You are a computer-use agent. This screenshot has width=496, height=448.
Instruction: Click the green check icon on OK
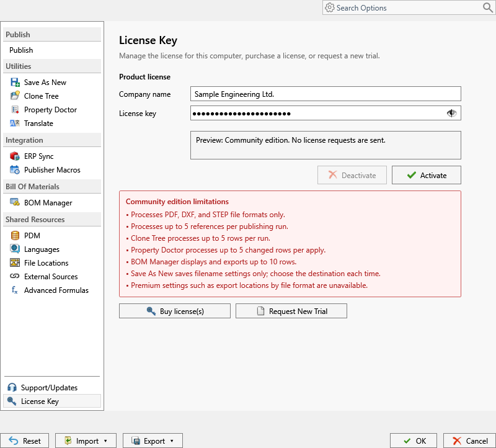coord(407,441)
